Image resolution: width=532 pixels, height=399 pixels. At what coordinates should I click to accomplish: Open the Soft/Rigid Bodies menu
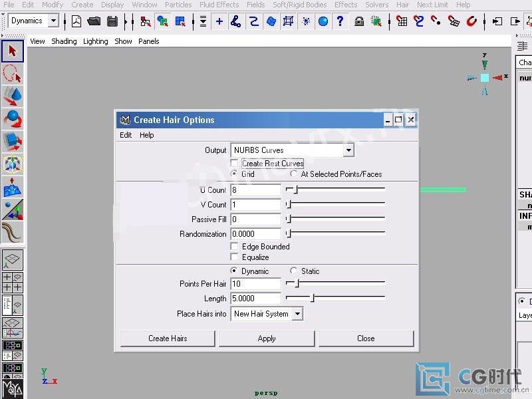click(300, 5)
